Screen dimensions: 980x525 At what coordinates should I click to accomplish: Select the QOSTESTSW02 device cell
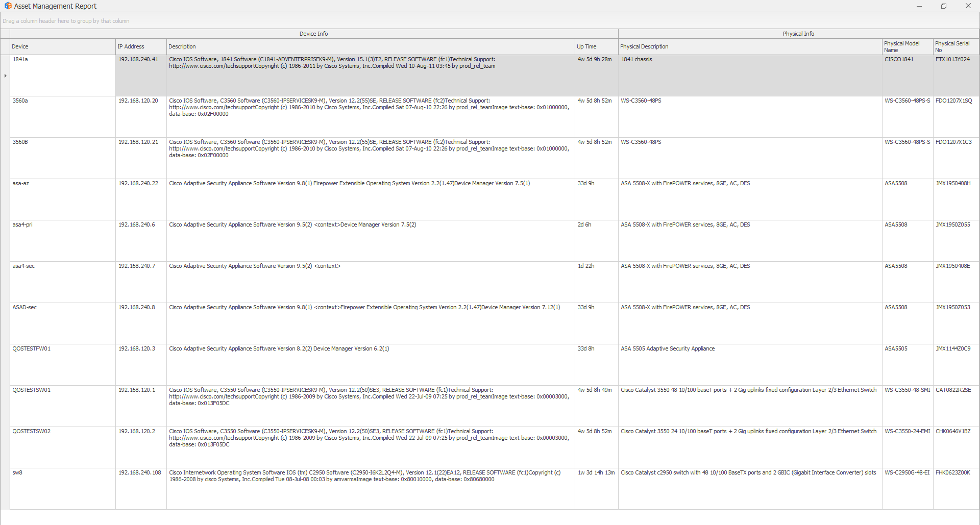coord(63,447)
